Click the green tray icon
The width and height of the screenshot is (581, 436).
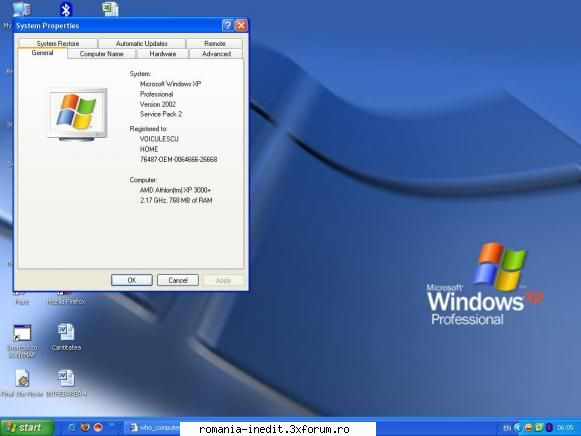[539, 427]
